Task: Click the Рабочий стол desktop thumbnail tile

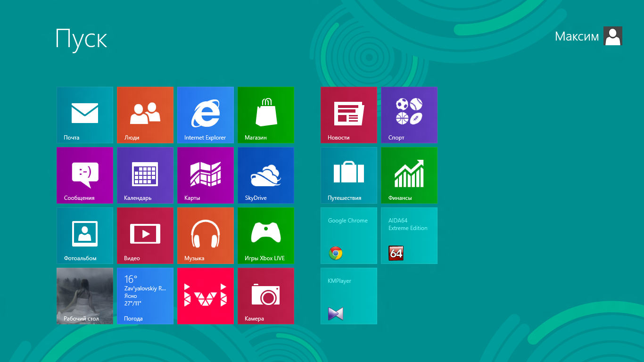Action: pos(85,296)
